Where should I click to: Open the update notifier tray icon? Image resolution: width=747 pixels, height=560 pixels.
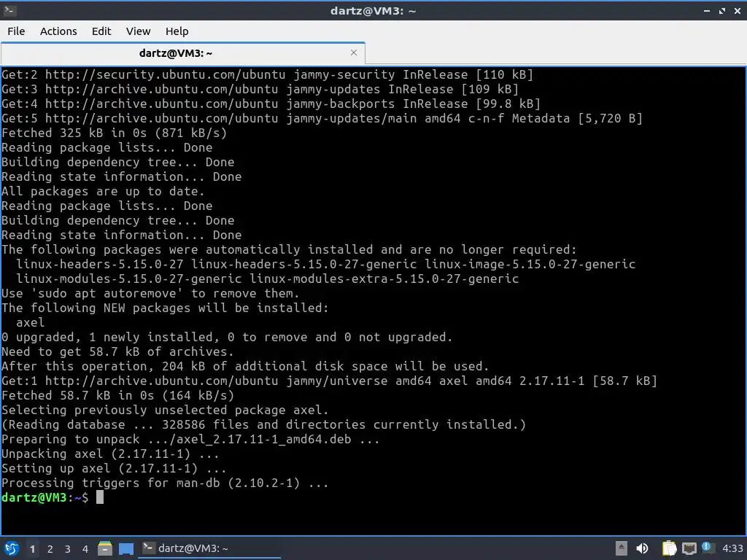point(708,548)
